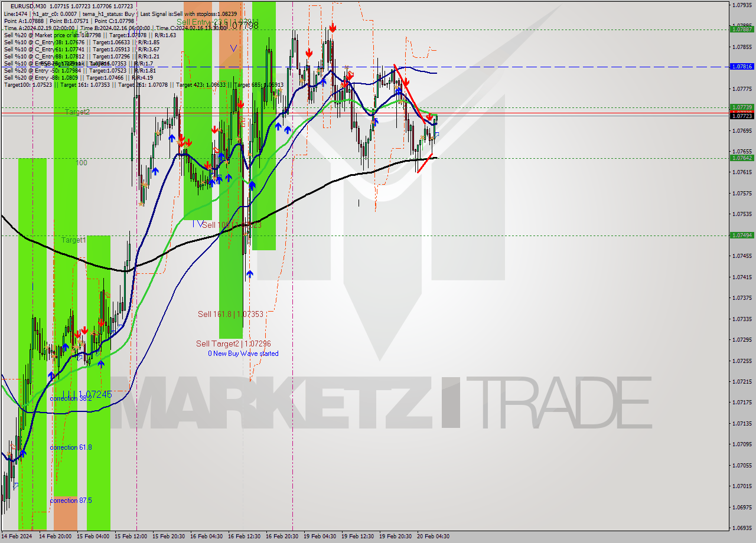Image resolution: width=756 pixels, height=543 pixels.
Task: Click the '19 Feb 20:30' time axis label
Action: (x=395, y=537)
